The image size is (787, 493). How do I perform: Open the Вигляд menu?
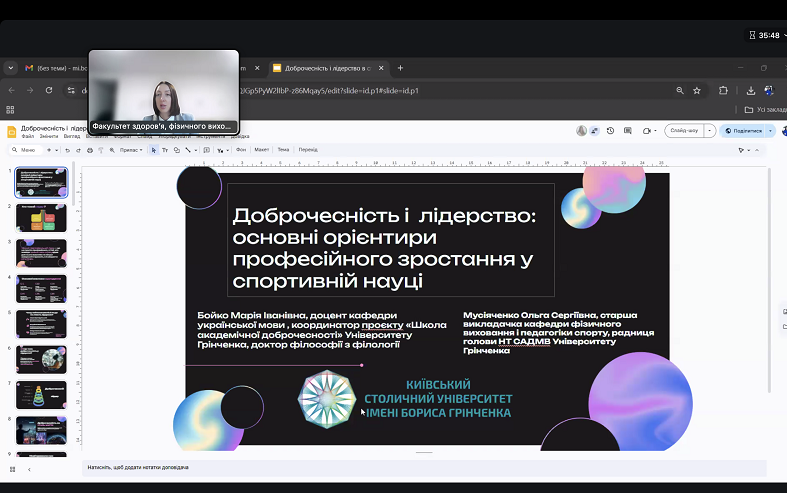point(72,137)
